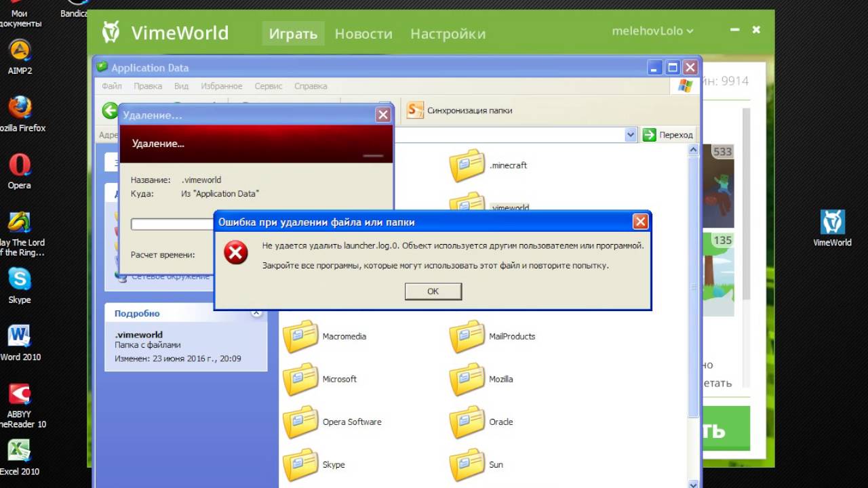The image size is (868, 488).
Task: Collapse the Подробно details panel
Action: 256,313
